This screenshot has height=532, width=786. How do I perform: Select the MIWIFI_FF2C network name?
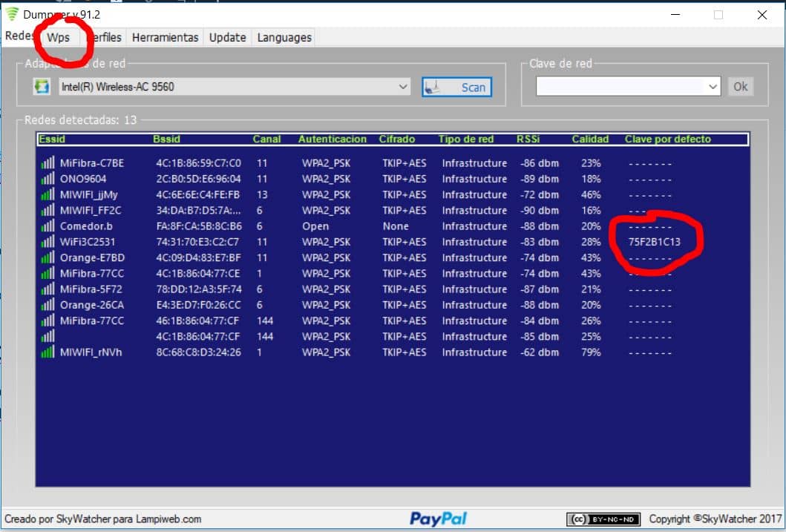click(x=91, y=211)
